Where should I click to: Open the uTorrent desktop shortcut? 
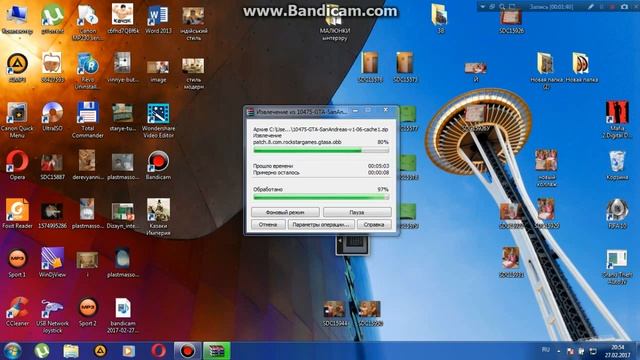52,19
